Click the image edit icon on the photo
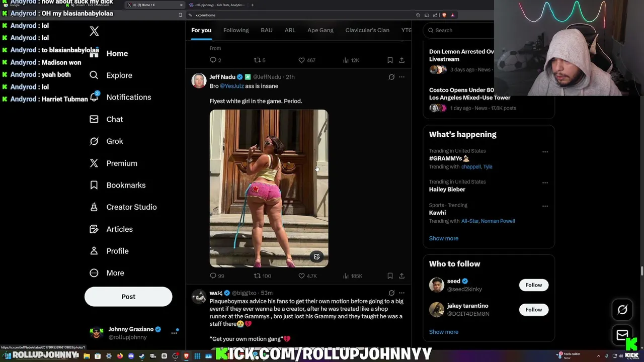 pyautogui.click(x=316, y=257)
